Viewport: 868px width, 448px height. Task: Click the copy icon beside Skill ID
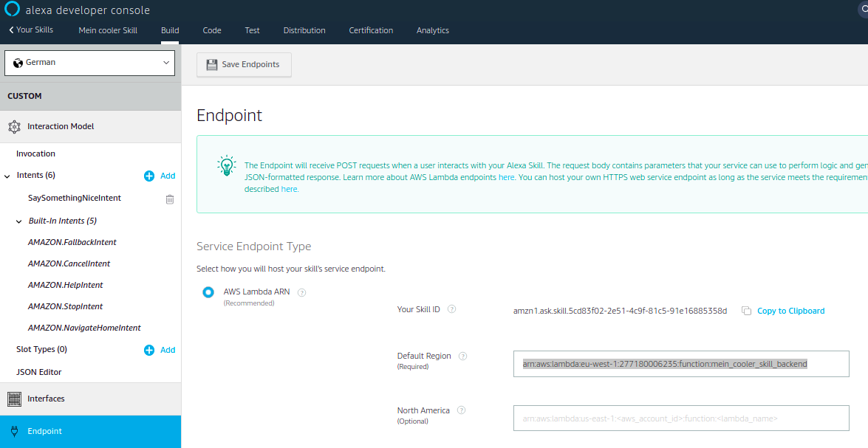pos(746,311)
